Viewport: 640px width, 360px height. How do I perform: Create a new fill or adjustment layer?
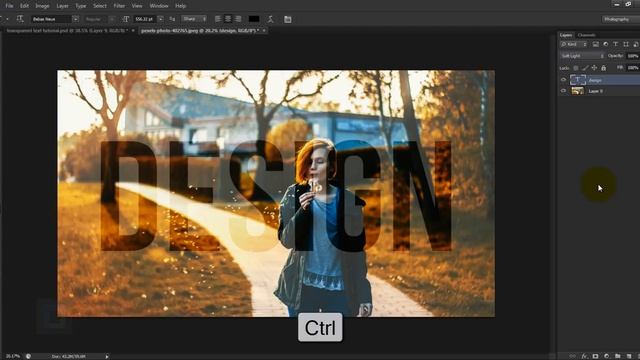(606, 356)
